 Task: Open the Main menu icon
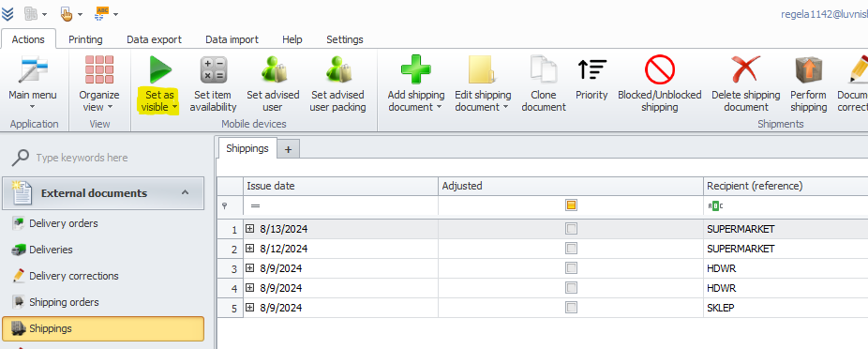click(33, 69)
